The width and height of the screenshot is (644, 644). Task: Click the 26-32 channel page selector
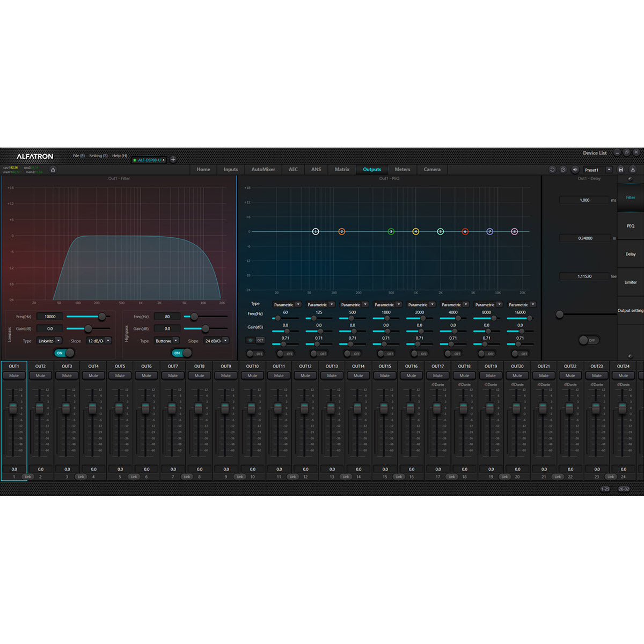(x=624, y=489)
